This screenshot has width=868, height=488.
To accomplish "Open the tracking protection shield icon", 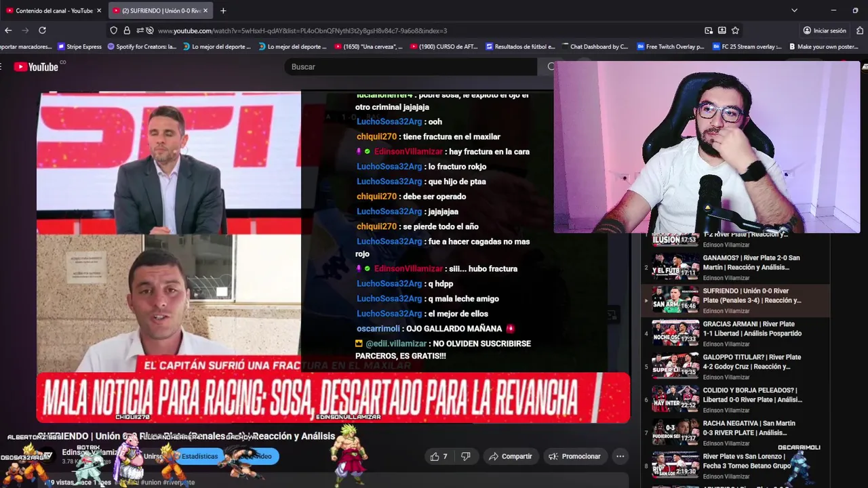I will click(x=113, y=30).
